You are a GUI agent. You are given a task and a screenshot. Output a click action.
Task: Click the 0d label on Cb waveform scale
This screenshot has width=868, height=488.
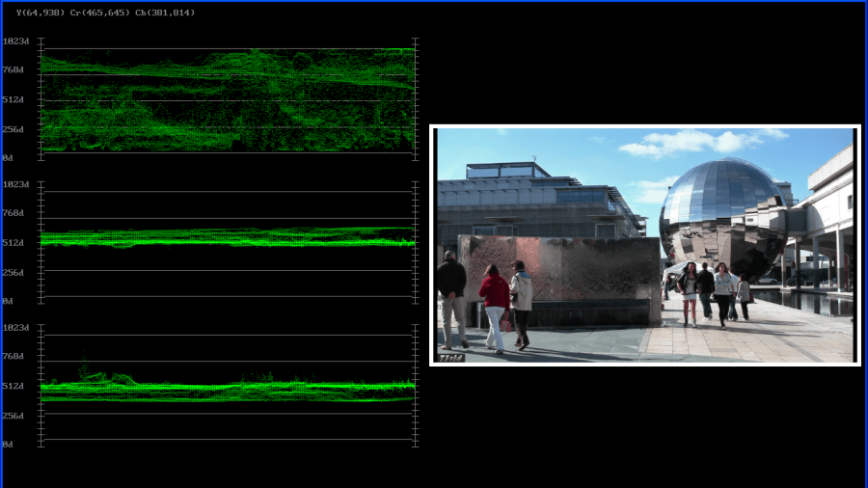point(8,445)
